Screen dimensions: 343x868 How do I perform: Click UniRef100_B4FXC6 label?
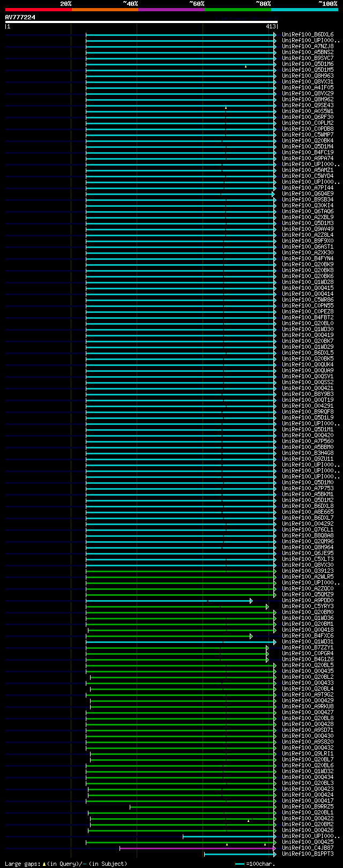coord(308,636)
